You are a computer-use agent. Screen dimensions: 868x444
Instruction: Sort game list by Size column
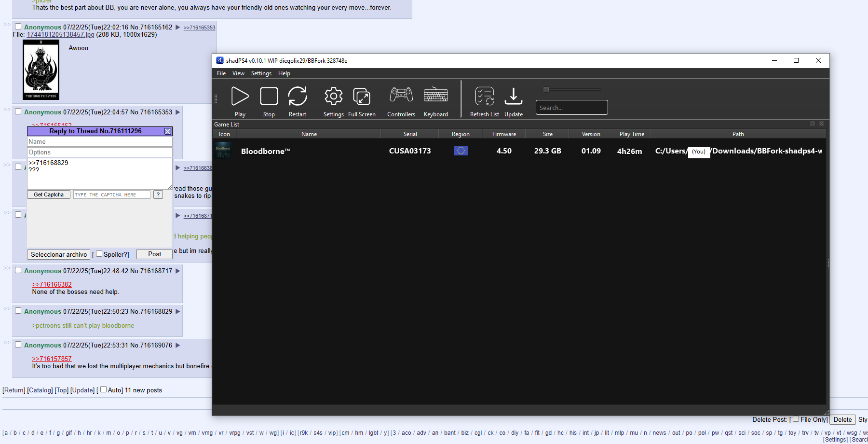click(x=548, y=134)
